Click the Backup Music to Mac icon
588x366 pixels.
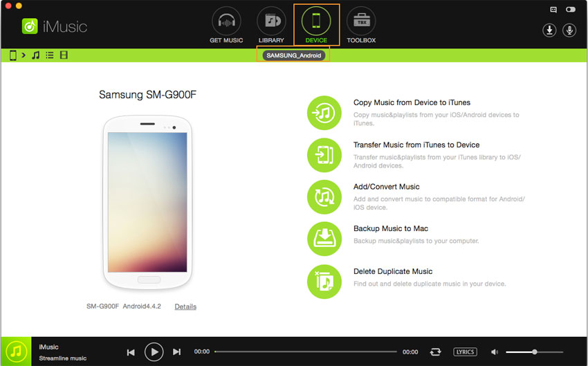point(324,239)
